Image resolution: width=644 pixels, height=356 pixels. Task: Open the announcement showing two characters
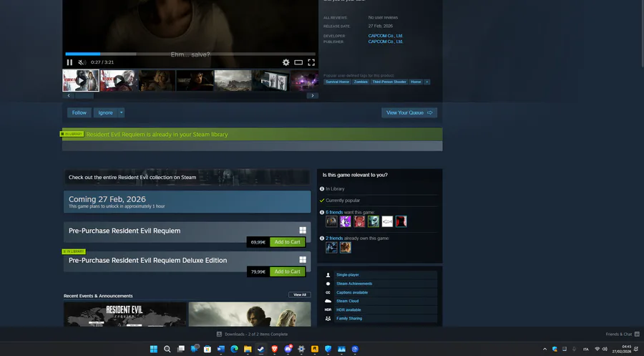250,314
